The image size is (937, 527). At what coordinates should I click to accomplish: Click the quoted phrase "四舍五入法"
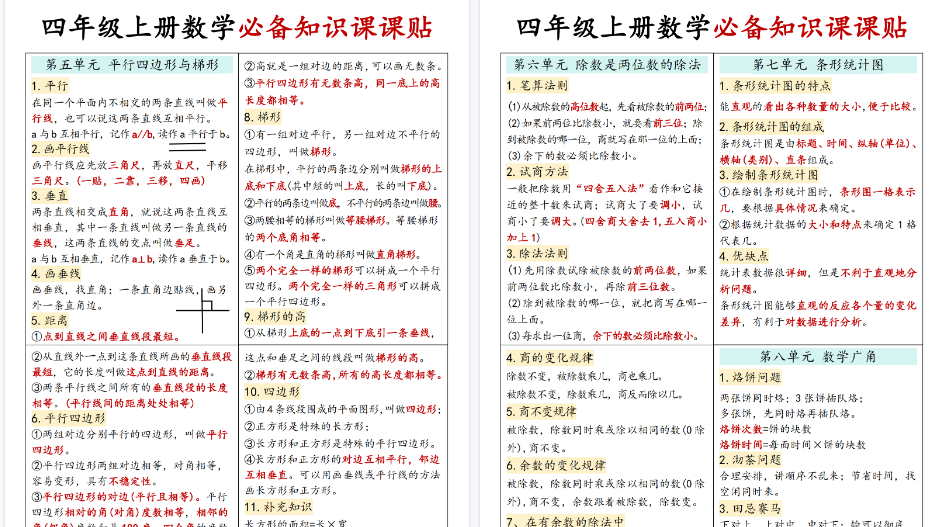point(609,188)
